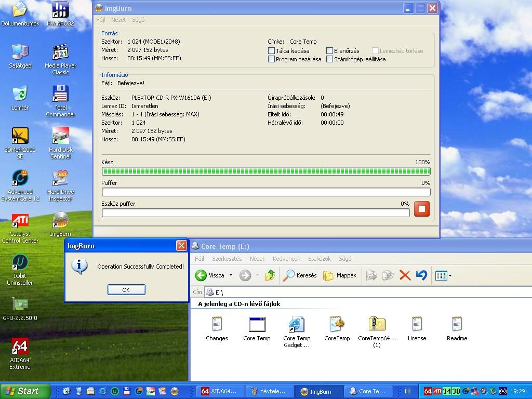Open the Kedvencek menu in Explorer
Image resolution: width=532 pixels, height=399 pixels.
tap(286, 259)
